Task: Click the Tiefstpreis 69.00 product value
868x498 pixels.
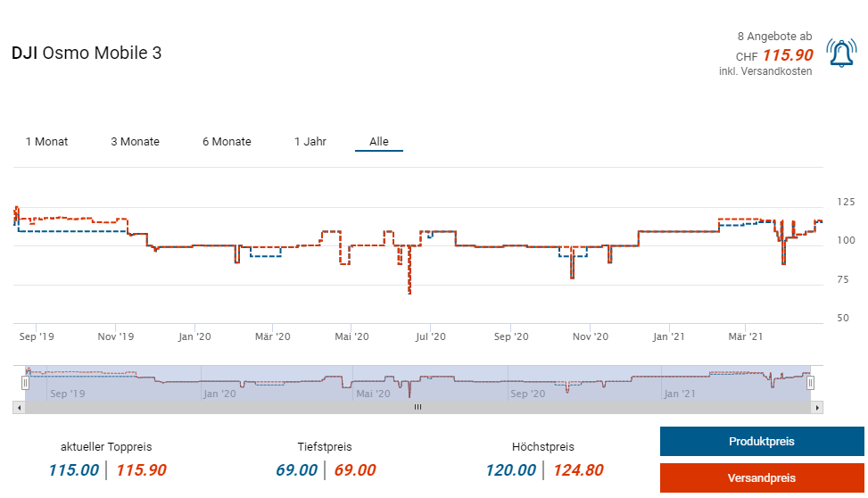Action: pyautogui.click(x=296, y=470)
